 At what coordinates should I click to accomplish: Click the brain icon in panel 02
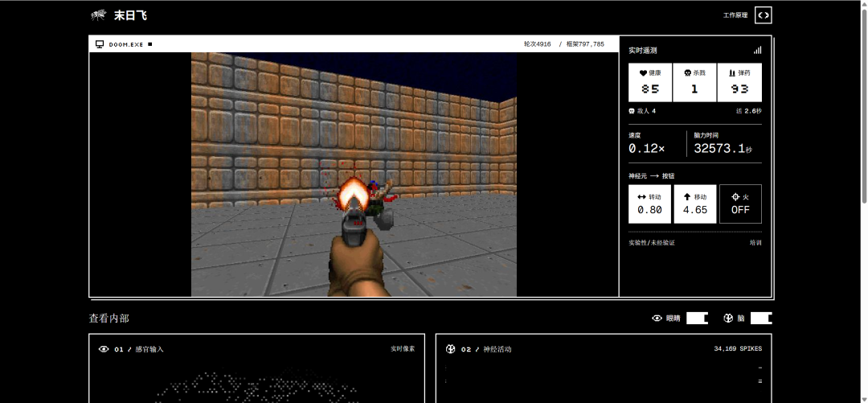[x=451, y=349]
